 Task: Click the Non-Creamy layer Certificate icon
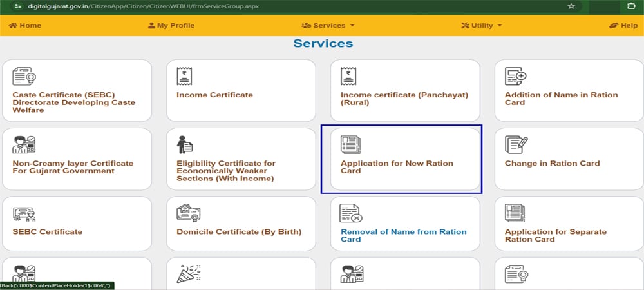point(24,144)
